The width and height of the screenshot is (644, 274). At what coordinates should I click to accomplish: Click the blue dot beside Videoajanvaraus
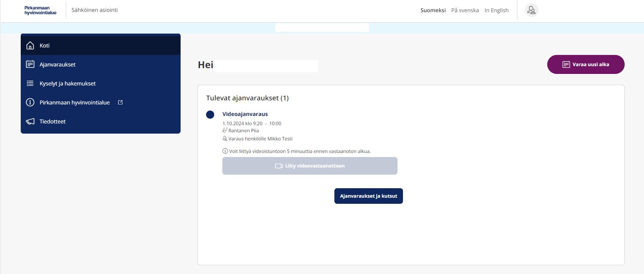(x=210, y=115)
